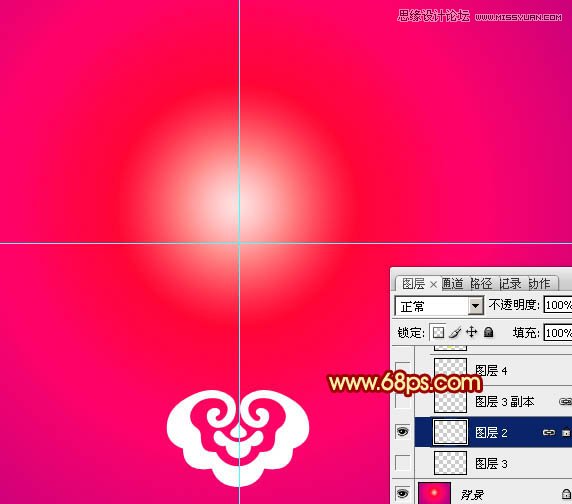
Task: Select the layer named 图层 2
Action: 491,433
